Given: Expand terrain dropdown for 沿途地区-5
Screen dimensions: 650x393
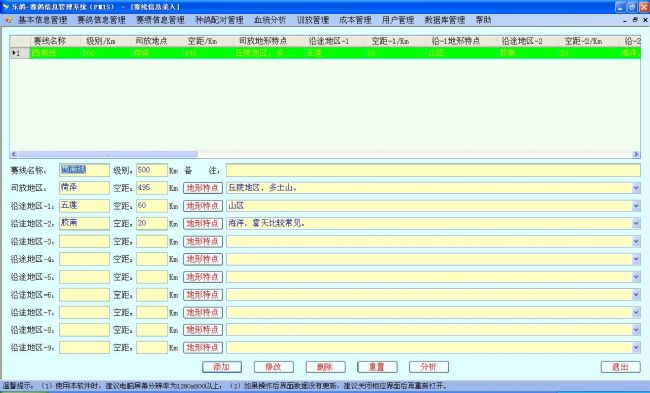Looking at the screenshot, I should coord(636,277).
